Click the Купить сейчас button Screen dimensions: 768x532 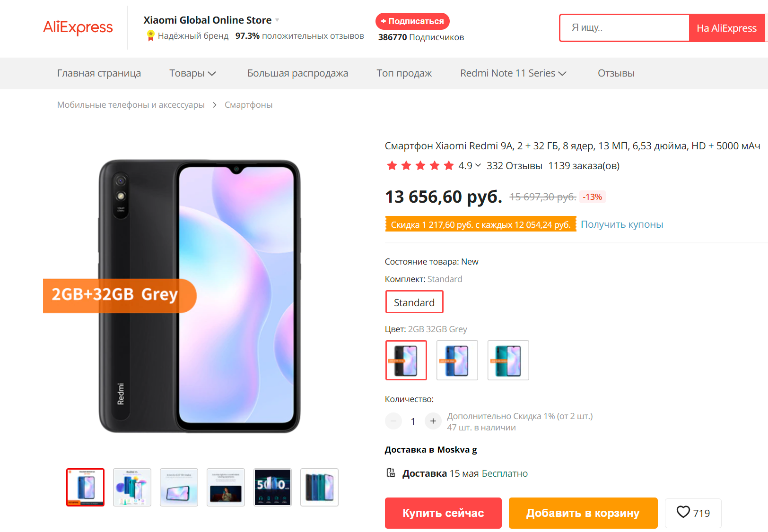(443, 513)
